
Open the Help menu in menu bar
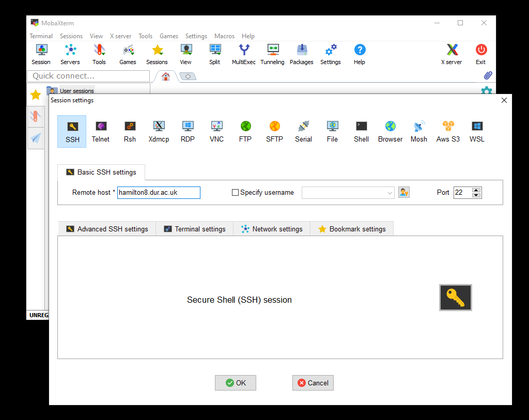(x=248, y=36)
